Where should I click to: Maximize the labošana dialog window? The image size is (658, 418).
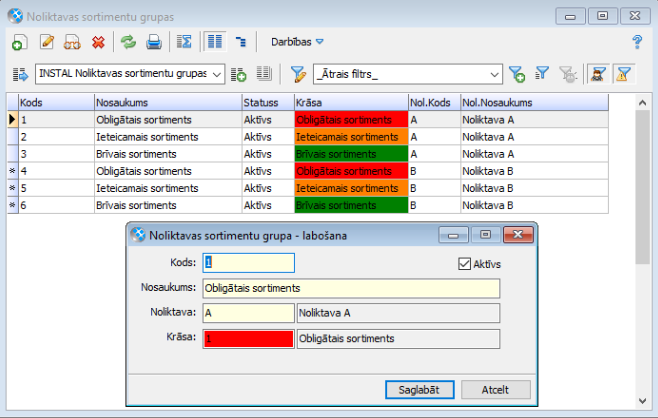coord(486,235)
